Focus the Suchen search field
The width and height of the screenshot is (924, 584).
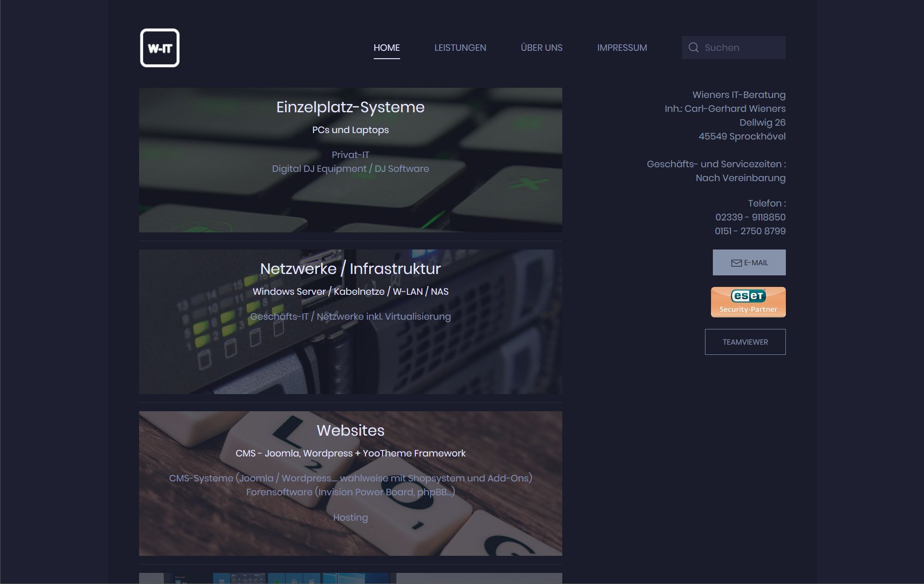coord(734,48)
